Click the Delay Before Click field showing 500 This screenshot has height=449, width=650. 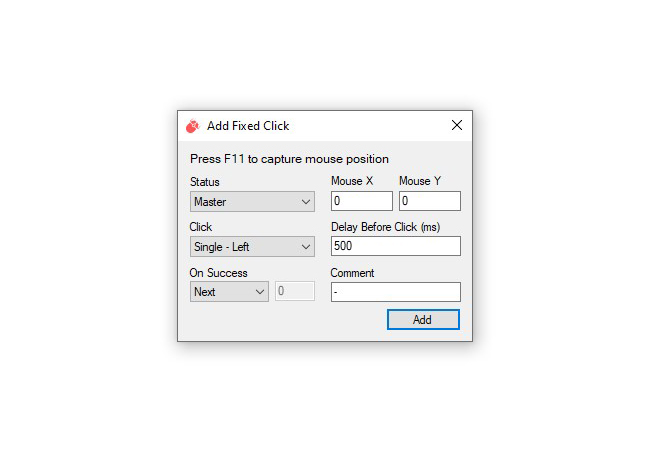(x=395, y=246)
